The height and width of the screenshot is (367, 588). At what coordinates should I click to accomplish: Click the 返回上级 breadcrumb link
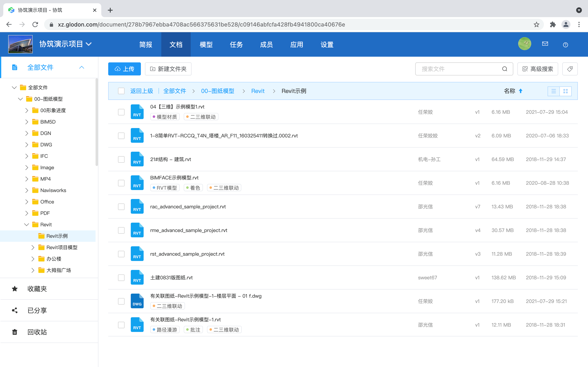tap(142, 91)
